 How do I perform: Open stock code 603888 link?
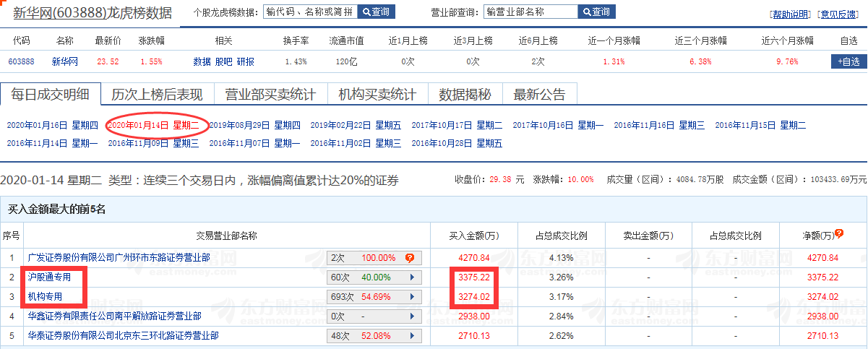coord(21,62)
